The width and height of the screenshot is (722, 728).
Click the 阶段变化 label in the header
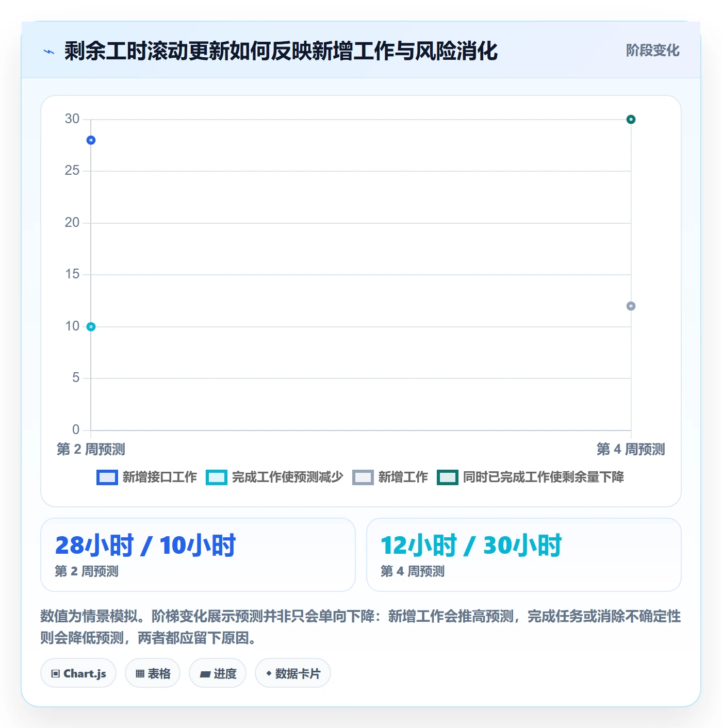652,51
